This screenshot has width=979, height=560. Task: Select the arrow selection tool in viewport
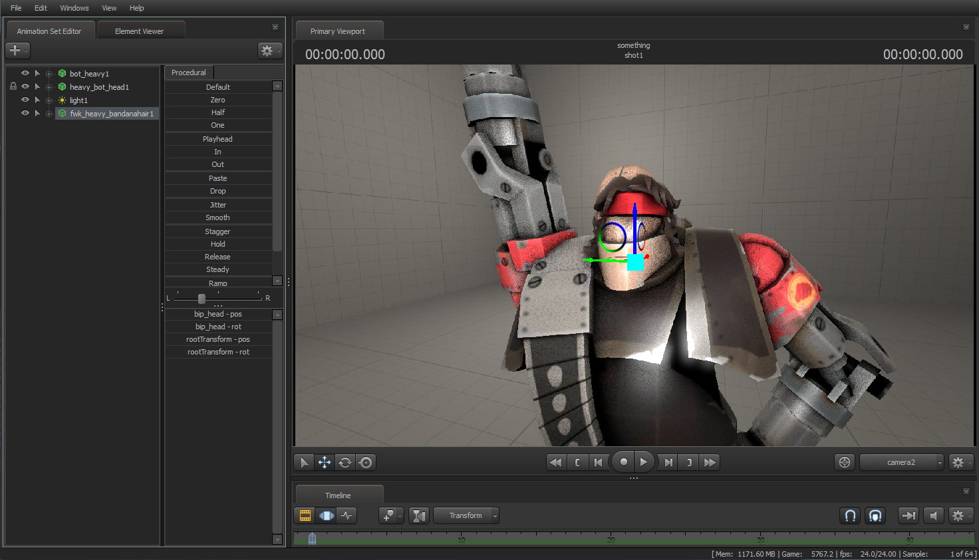tap(304, 462)
